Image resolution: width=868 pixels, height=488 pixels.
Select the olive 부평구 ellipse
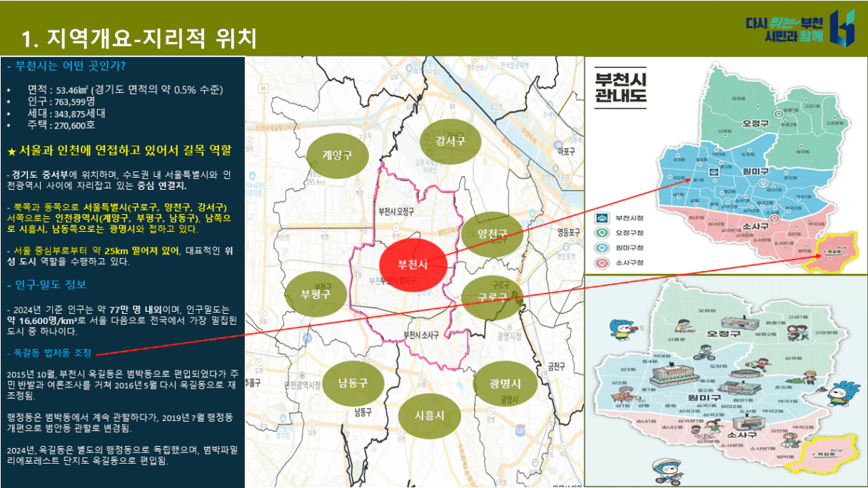click(316, 294)
